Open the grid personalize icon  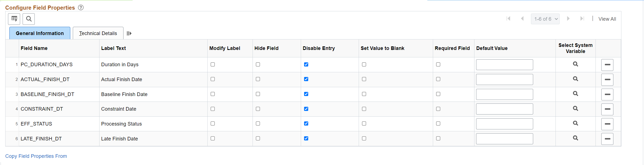(x=14, y=19)
